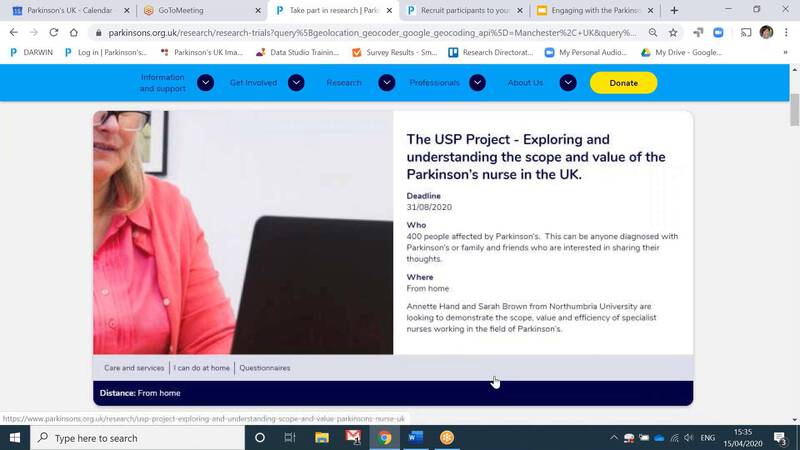Close the GoToMeeting tab

[258, 10]
